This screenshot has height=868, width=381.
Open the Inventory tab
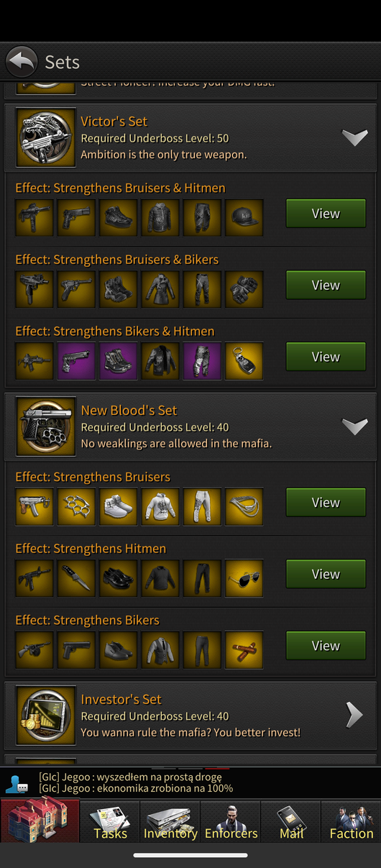pyautogui.click(x=170, y=821)
